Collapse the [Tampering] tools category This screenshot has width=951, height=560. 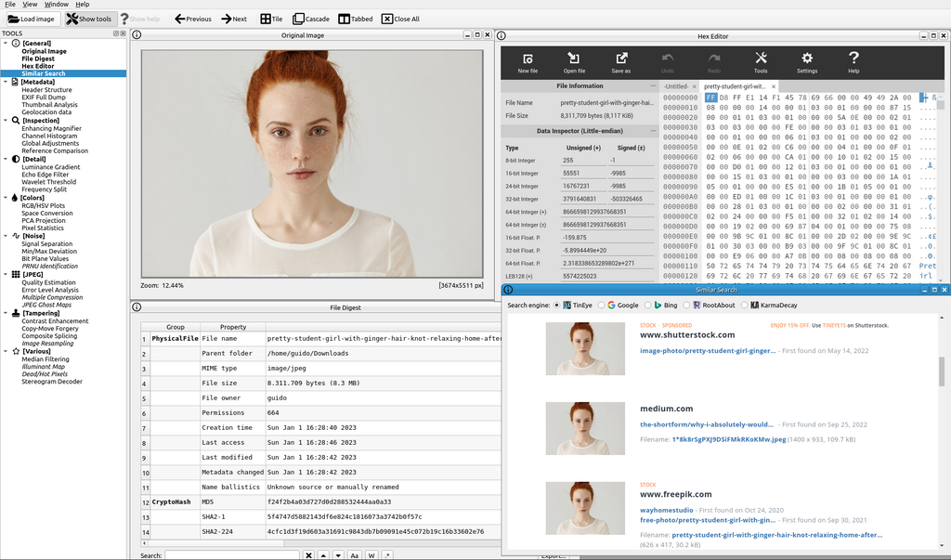[x=7, y=312]
